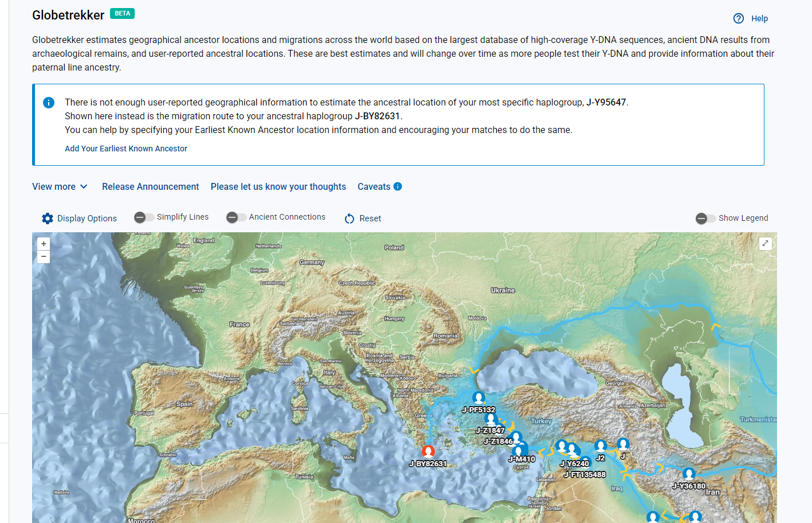Click the info icon beside Caveats

(x=398, y=186)
